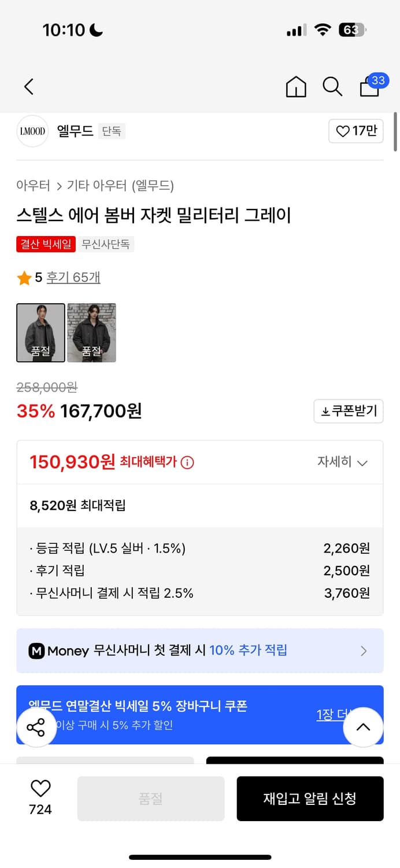The height and width of the screenshot is (868, 400).
Task: Tap the 5-star rating icon
Action: [x=25, y=278]
